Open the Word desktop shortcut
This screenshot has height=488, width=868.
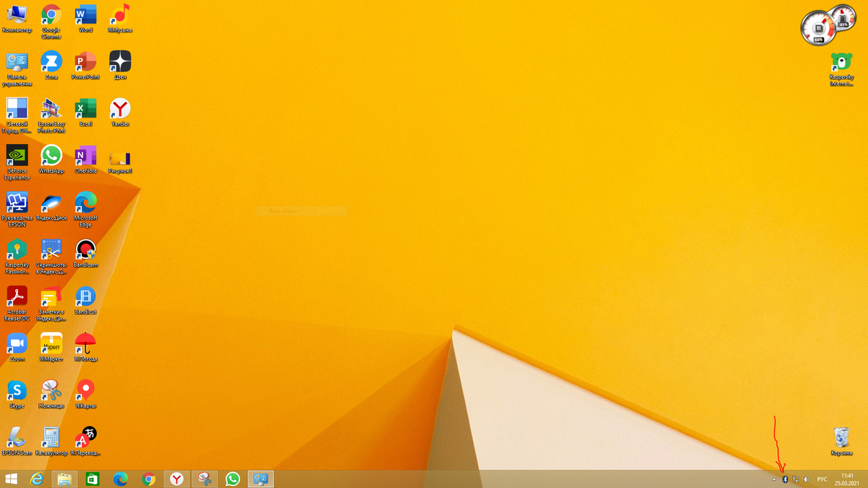(x=85, y=20)
